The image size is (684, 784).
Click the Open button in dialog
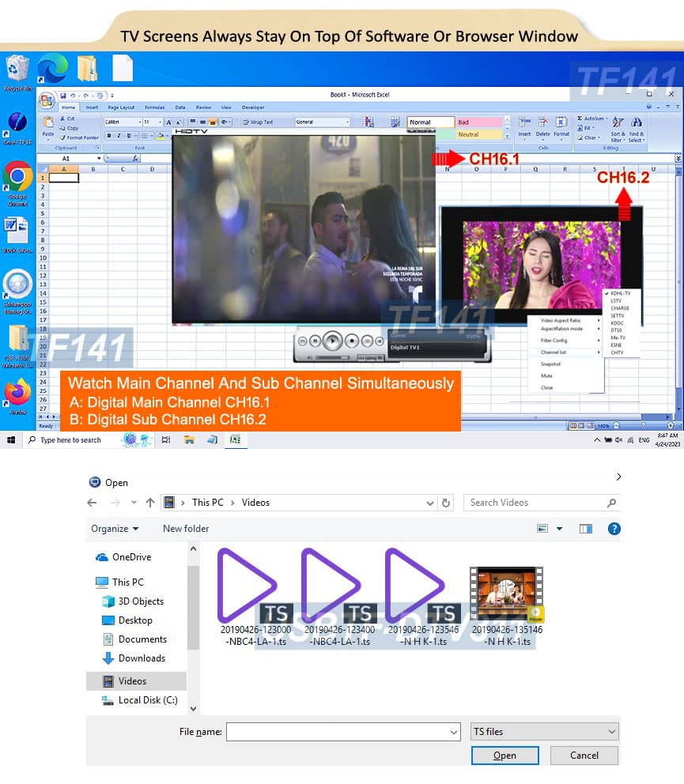[x=504, y=756]
